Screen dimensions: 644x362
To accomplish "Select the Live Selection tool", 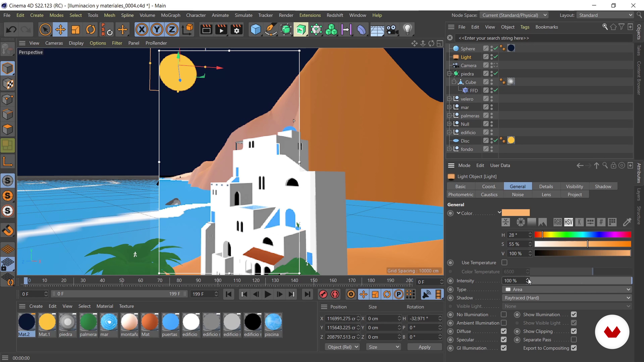I will [x=45, y=30].
